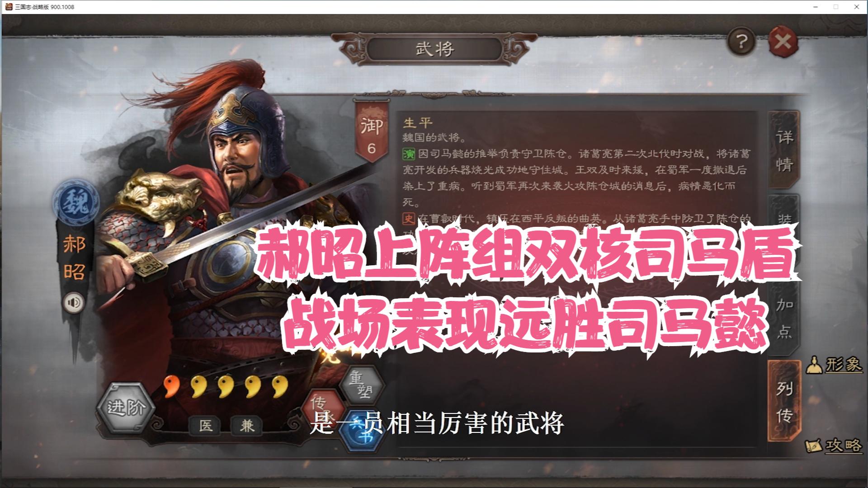The image size is (868, 488).
Task: Toggle the general's voice speaker icon
Action: (x=74, y=302)
